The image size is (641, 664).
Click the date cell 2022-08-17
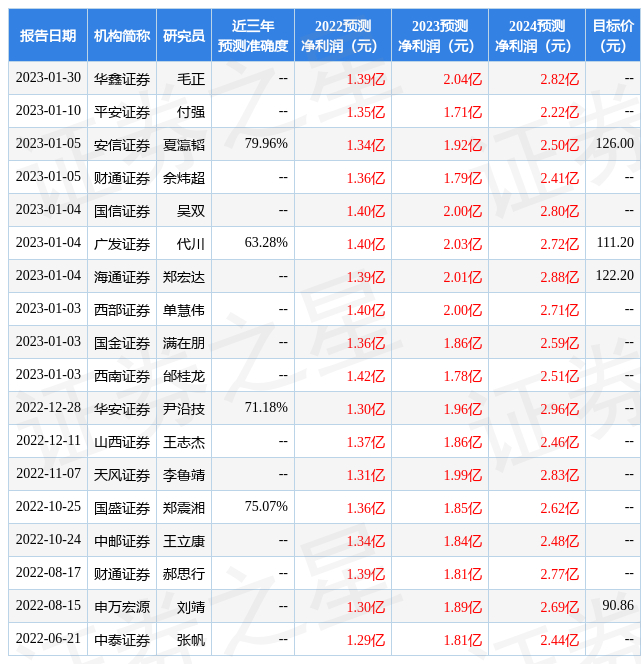[x=48, y=573]
